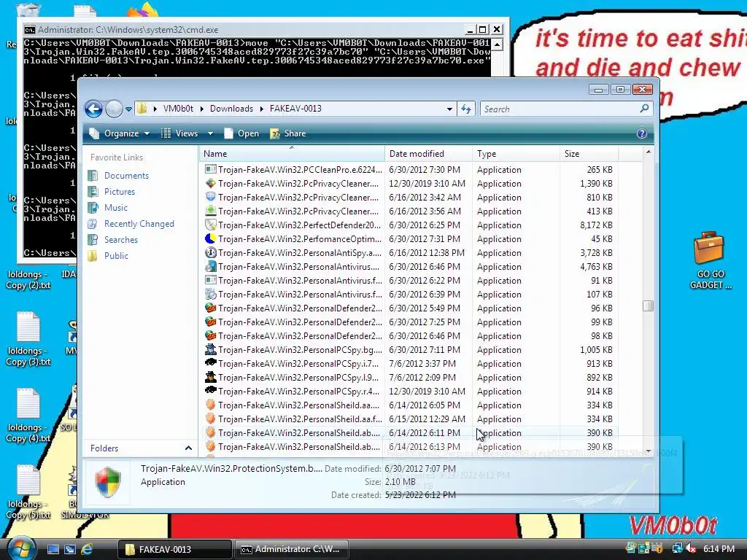Open the Views dropdown arrow
The height and width of the screenshot is (560, 747).
pyautogui.click(x=210, y=134)
